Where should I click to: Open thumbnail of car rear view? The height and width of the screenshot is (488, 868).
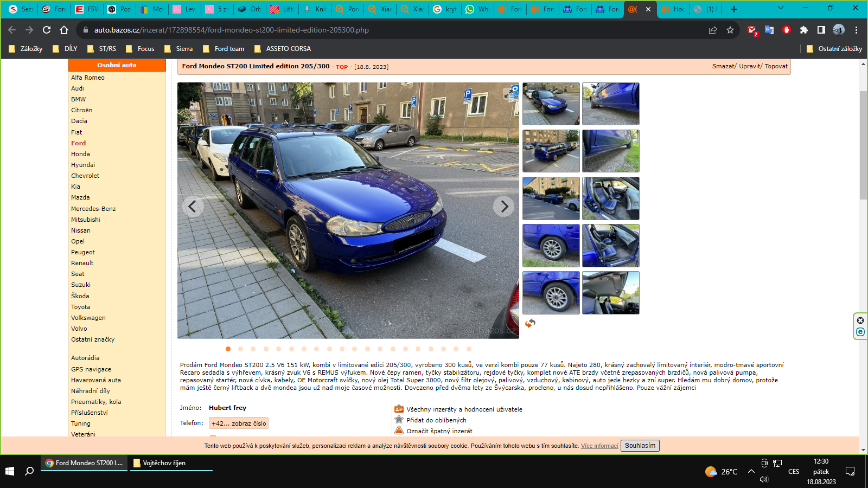551,151
